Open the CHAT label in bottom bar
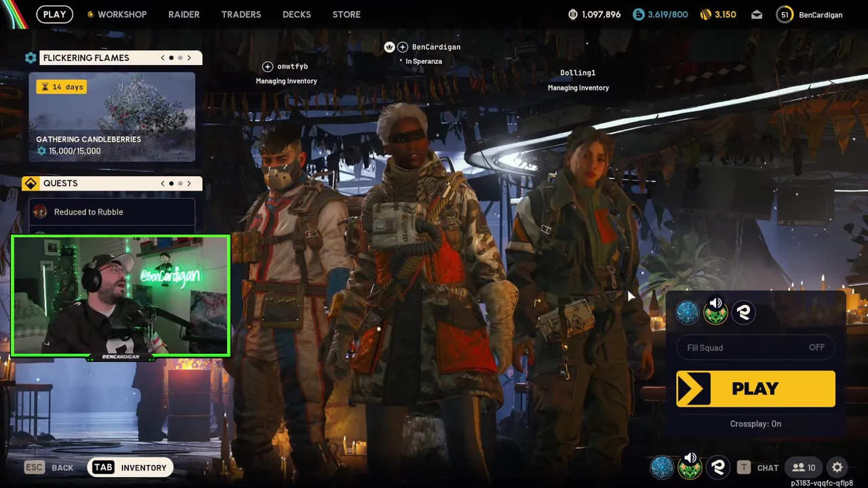Viewport: 868px width, 488px height. pos(768,468)
